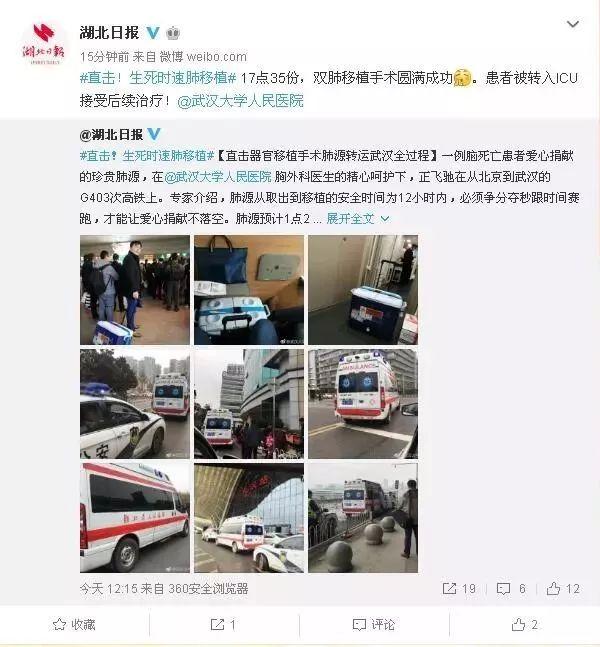Open hashtag #直击！生死时速肺移植# in top post

point(158,78)
